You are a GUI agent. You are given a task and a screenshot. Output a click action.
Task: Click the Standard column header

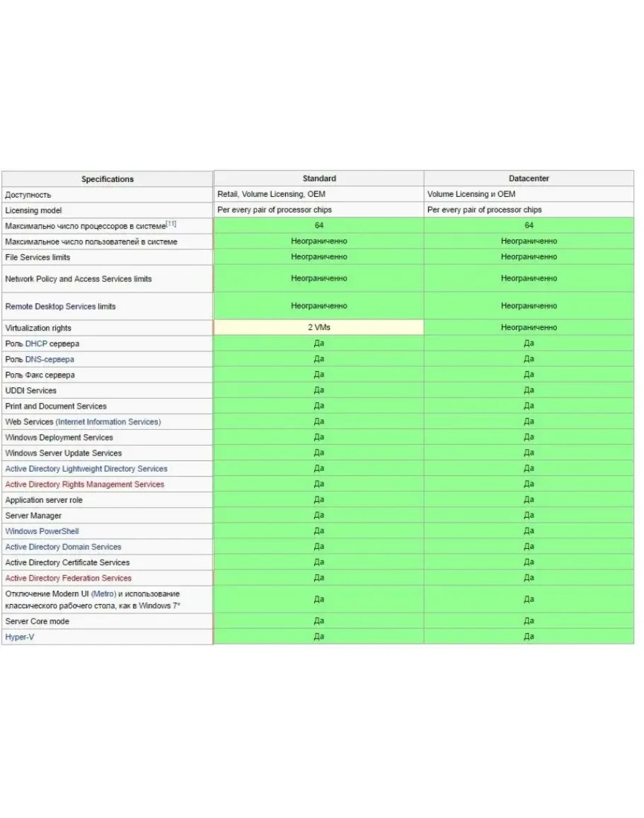point(319,178)
